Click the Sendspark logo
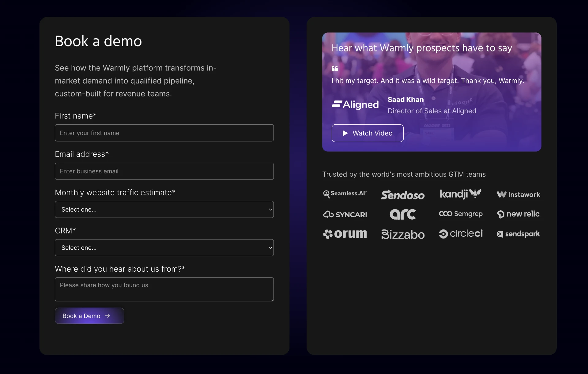This screenshot has height=374, width=588. [x=518, y=234]
